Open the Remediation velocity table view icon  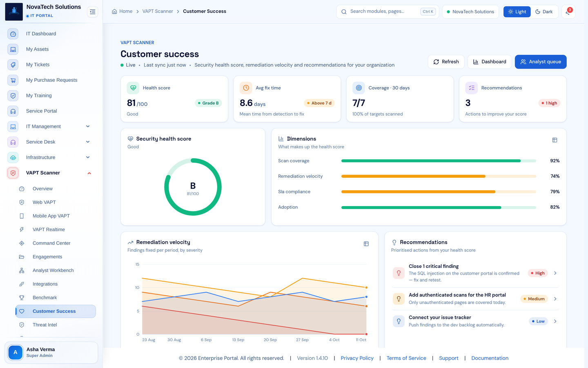point(366,244)
